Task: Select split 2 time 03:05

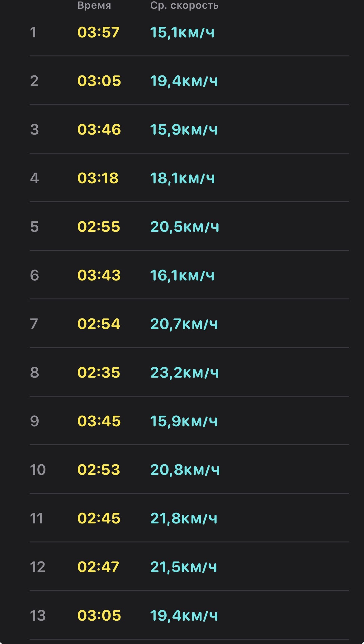Action: (x=99, y=81)
